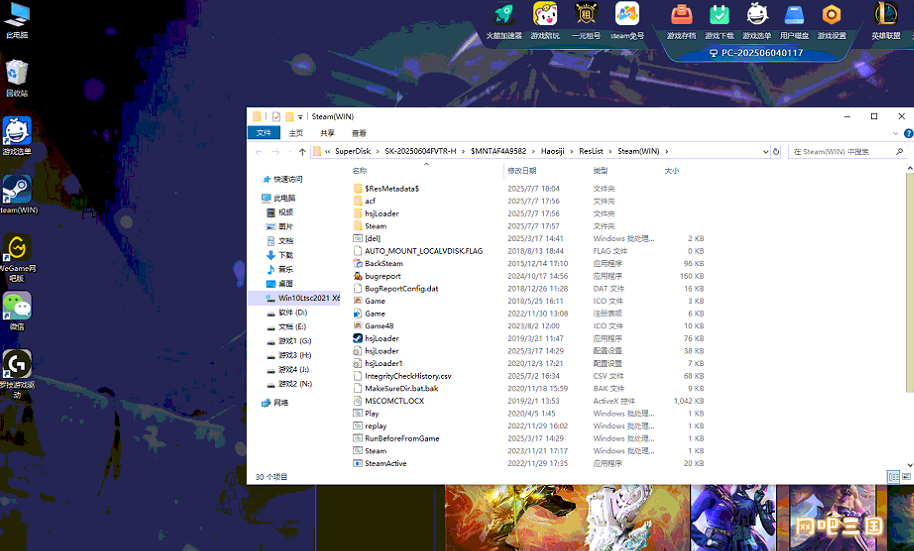Screen dimensions: 914x551
Task: Open the 火箭加速器 rocket icon in top dock
Action: [504, 14]
